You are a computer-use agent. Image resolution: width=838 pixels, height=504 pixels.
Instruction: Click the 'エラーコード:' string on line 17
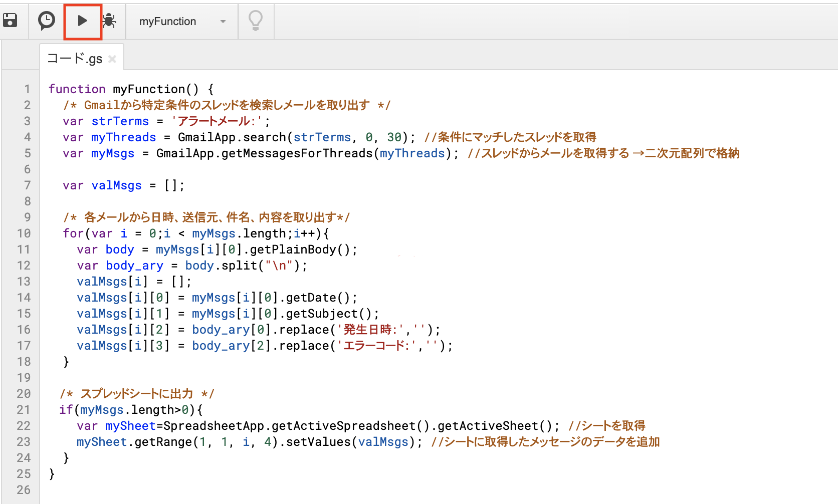point(376,346)
